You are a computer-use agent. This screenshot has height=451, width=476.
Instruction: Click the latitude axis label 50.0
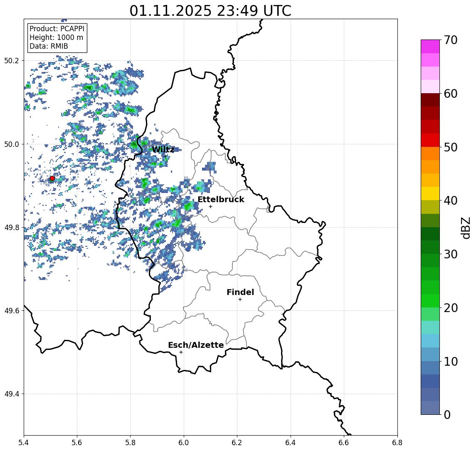click(x=12, y=144)
